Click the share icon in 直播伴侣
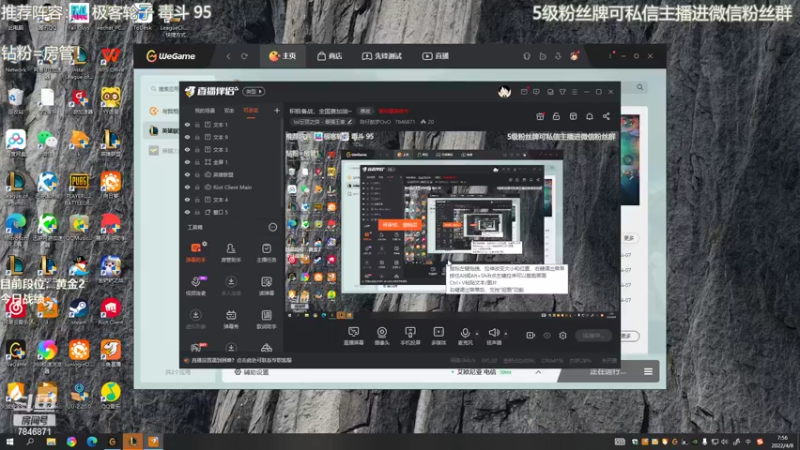The image size is (800, 450). pos(606,116)
